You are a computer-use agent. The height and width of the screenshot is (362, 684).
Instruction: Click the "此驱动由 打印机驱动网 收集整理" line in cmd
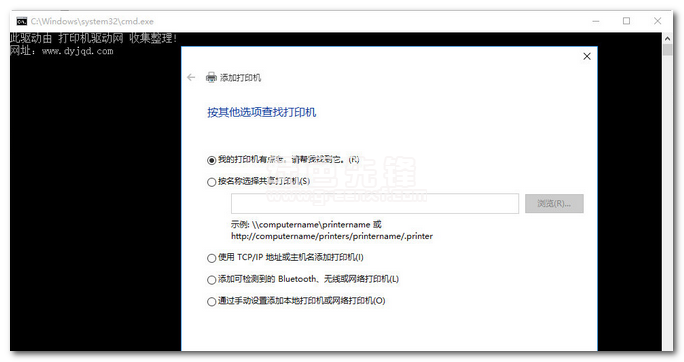click(93, 38)
